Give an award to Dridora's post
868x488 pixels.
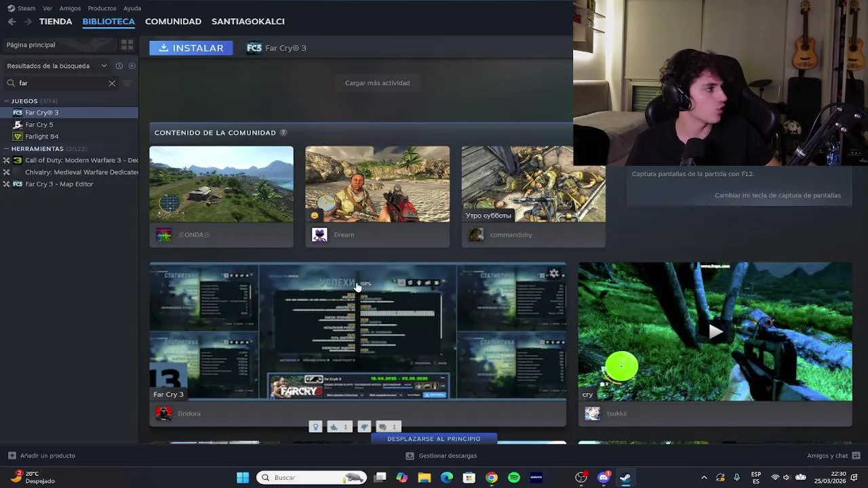click(x=315, y=427)
